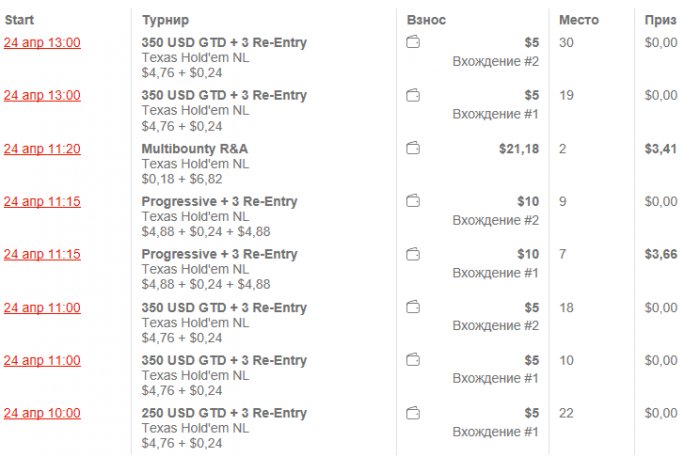Open the 24 апр 11:20 Multibounty date link
700x457 pixels.
(42, 149)
